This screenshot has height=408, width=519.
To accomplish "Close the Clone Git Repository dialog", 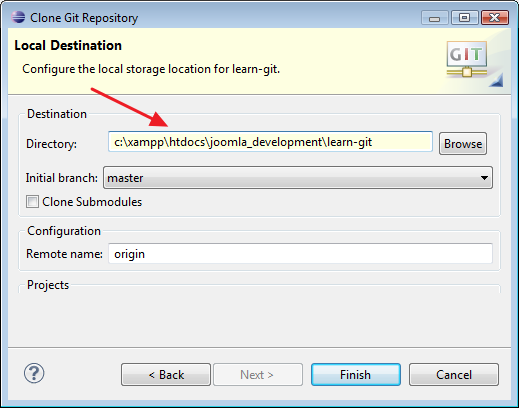I will [495, 18].
